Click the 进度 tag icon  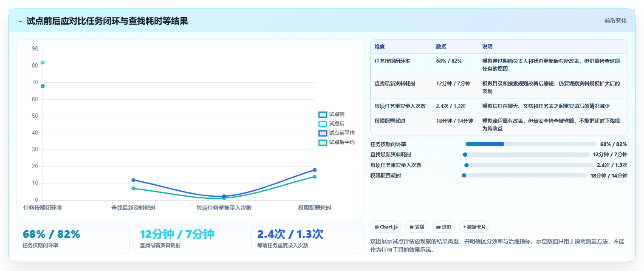click(x=438, y=227)
